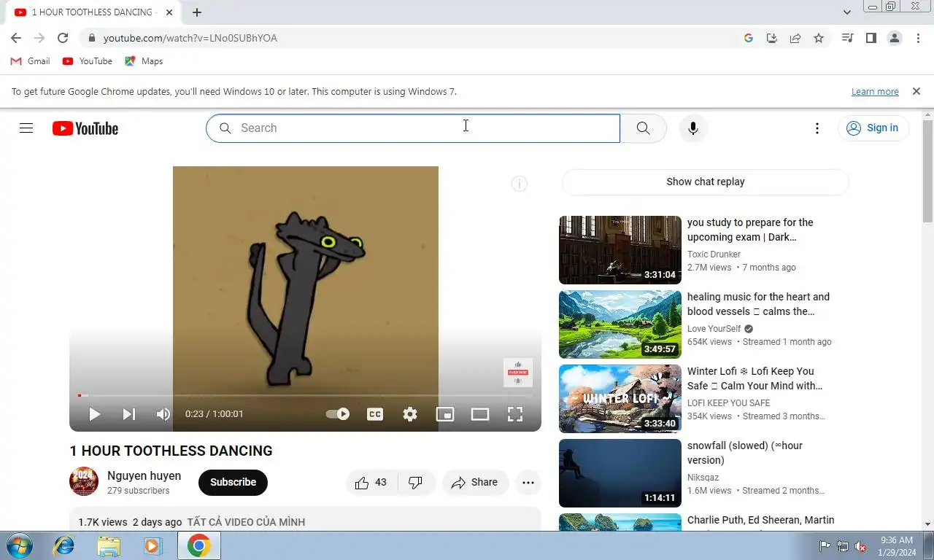Open File Explorer from taskbar
Viewport: 934px width, 560px height.
[109, 545]
